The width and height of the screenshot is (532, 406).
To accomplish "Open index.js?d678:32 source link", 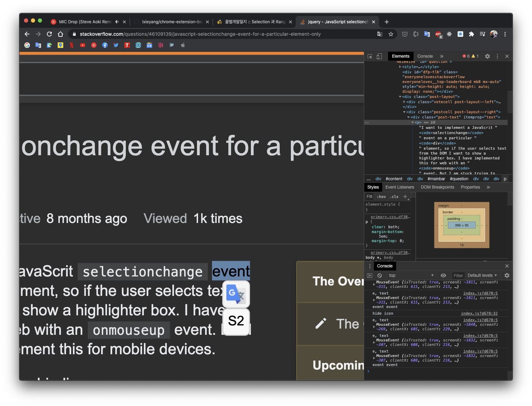I will [479, 313].
